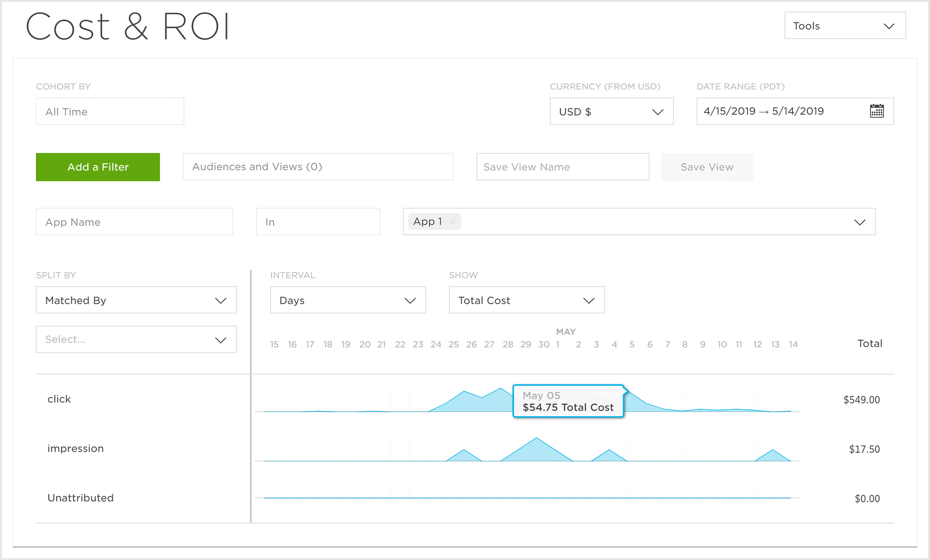This screenshot has width=930, height=560.
Task: Click the Save View Name field
Action: (x=562, y=167)
